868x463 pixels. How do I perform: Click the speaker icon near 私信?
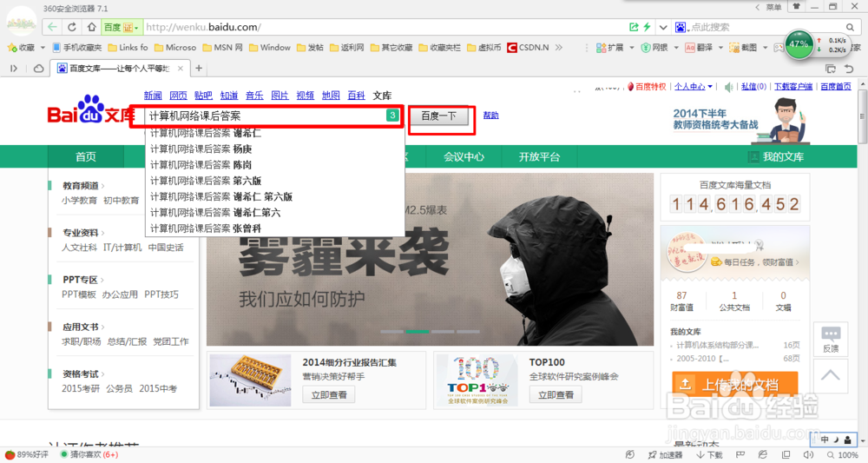click(x=729, y=87)
